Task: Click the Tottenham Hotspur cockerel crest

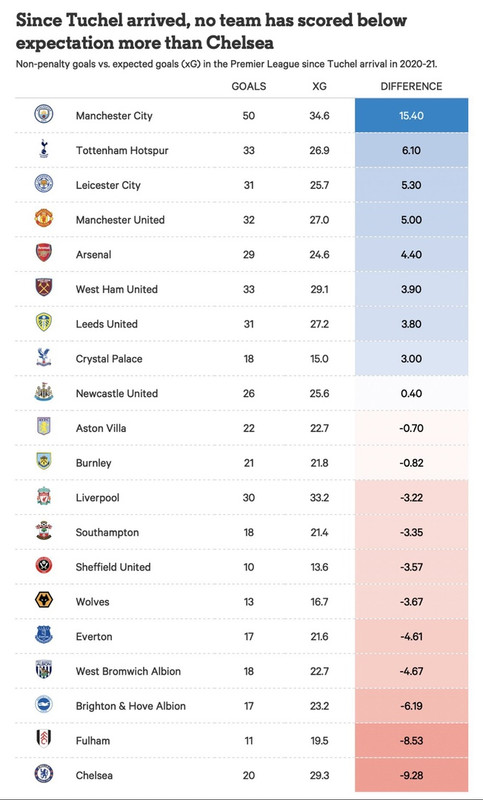Action: coord(44,148)
